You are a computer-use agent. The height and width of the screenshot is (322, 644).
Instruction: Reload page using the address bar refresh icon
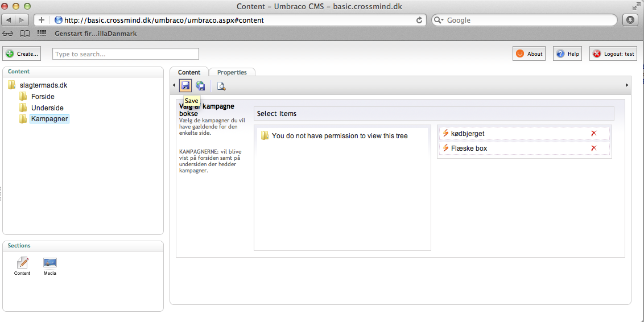(420, 20)
